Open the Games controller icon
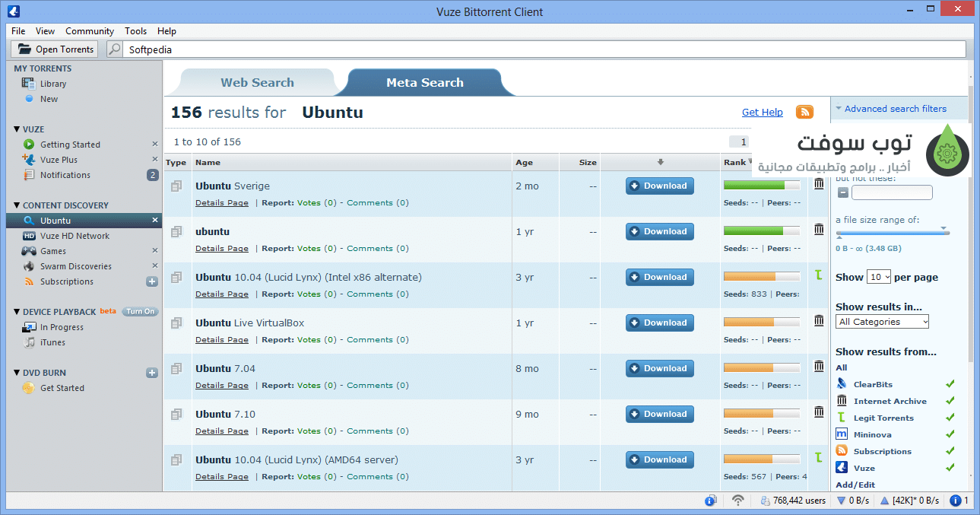980x515 pixels. (29, 251)
